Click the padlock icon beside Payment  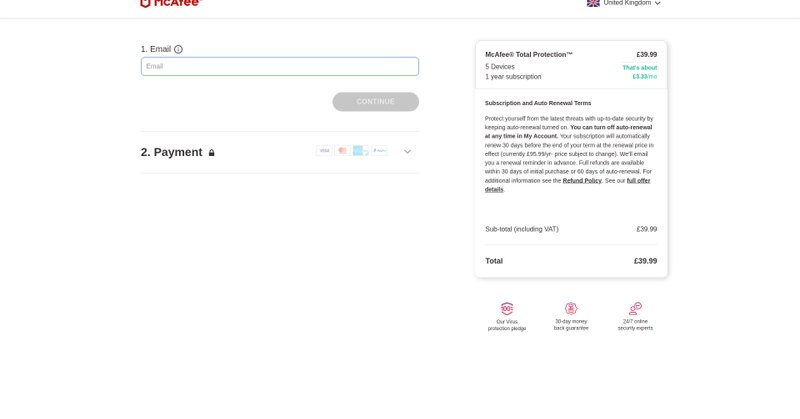[x=212, y=153]
